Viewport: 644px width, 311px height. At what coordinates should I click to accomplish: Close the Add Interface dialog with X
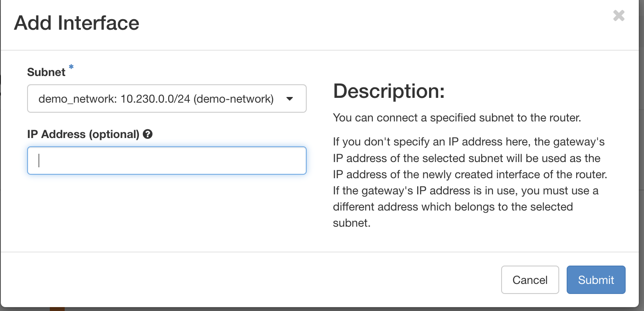(x=619, y=16)
